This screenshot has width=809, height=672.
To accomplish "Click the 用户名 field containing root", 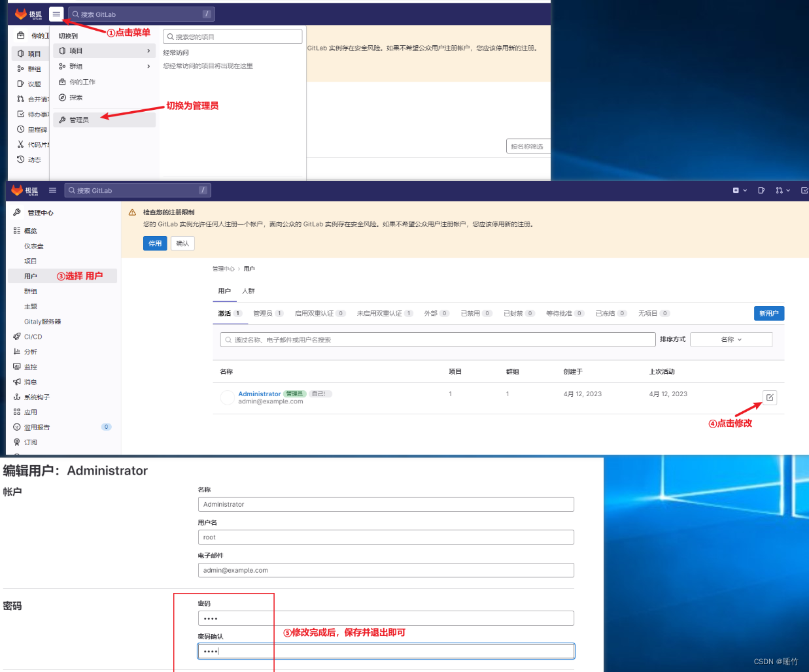I will (386, 537).
